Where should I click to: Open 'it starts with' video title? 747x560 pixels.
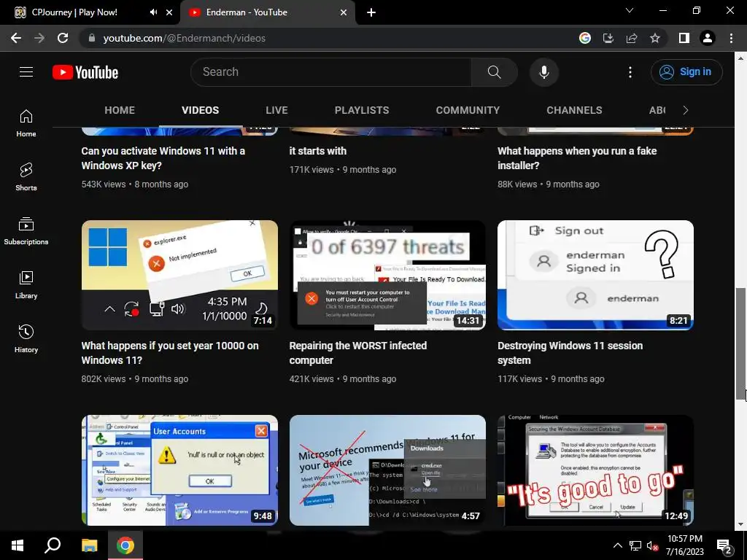coord(318,151)
